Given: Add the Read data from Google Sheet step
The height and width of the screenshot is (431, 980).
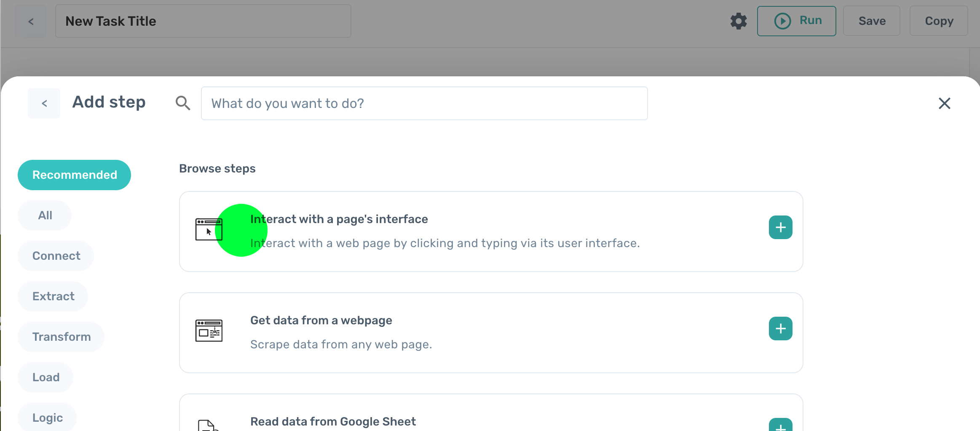Looking at the screenshot, I should pos(780,426).
